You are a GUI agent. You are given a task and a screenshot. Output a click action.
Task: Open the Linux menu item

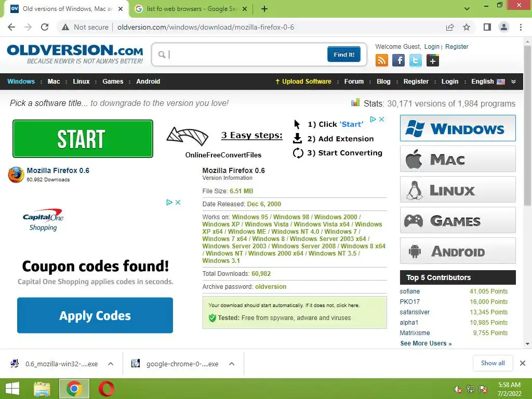[81, 82]
